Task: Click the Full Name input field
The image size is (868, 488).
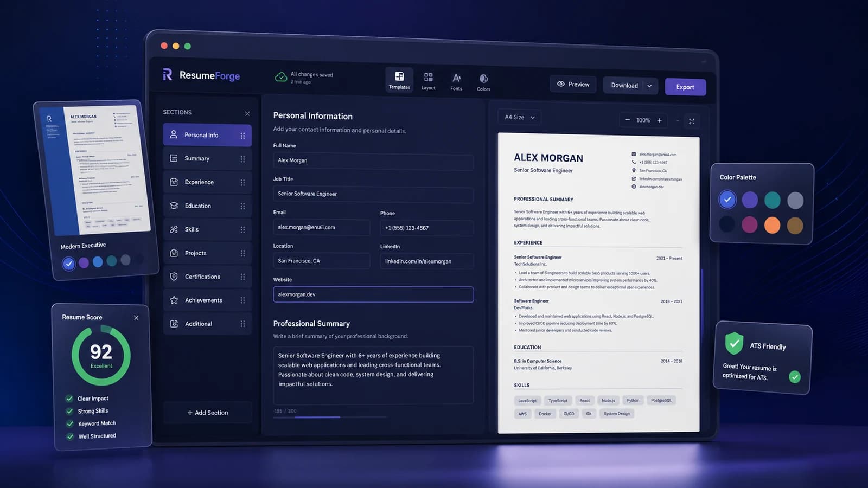Action: point(373,161)
